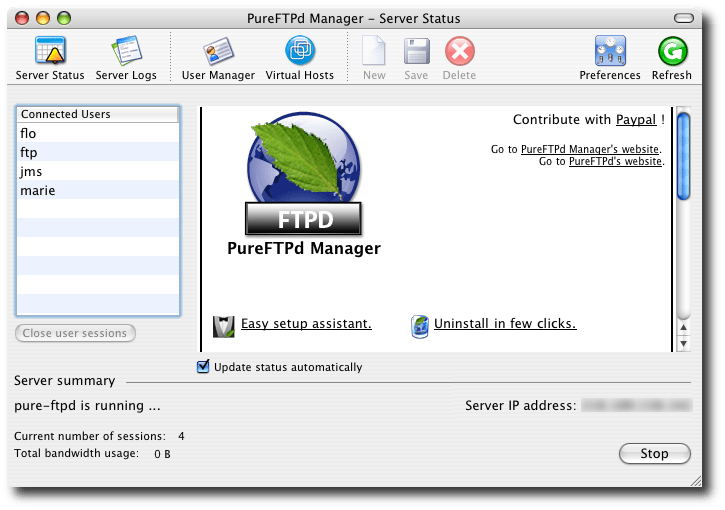The image size is (725, 510).
Task: Click the Close user sessions button
Action: tap(75, 333)
